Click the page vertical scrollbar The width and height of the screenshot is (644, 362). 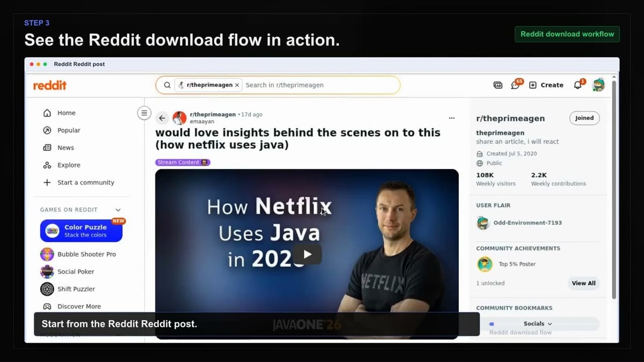point(615,190)
